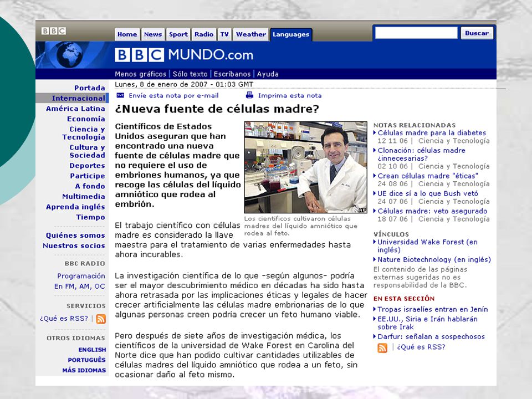Click the photo caption about líquido amniótico
Screen dimensions: 532x399
coord(300,226)
